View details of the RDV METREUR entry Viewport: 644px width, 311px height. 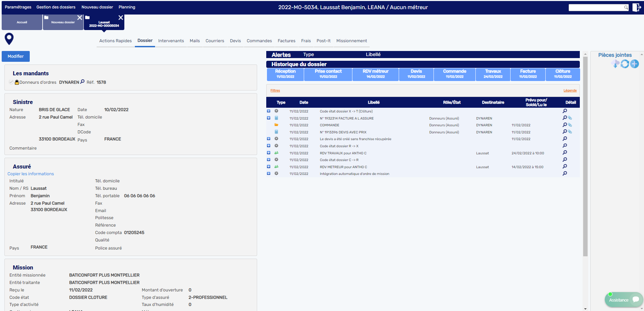565,166
